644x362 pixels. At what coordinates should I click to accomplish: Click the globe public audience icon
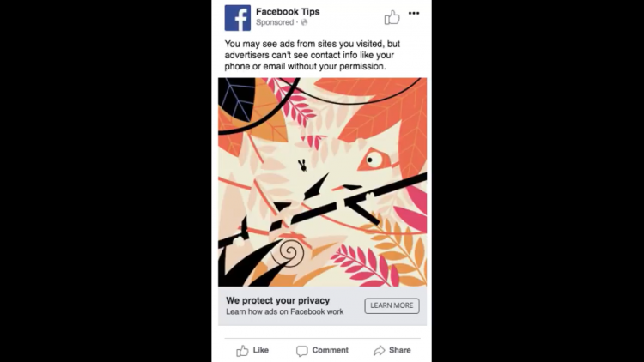pyautogui.click(x=304, y=22)
